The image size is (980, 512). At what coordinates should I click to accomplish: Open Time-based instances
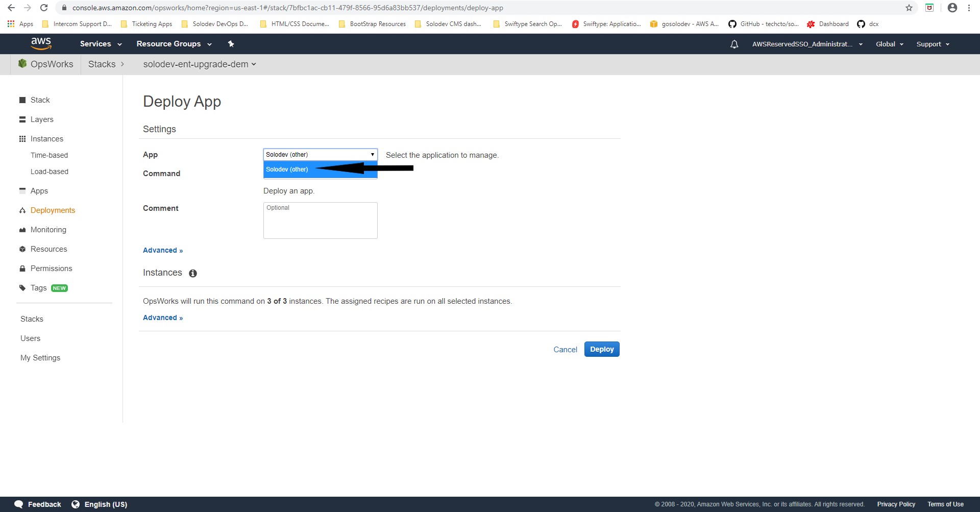click(x=49, y=155)
